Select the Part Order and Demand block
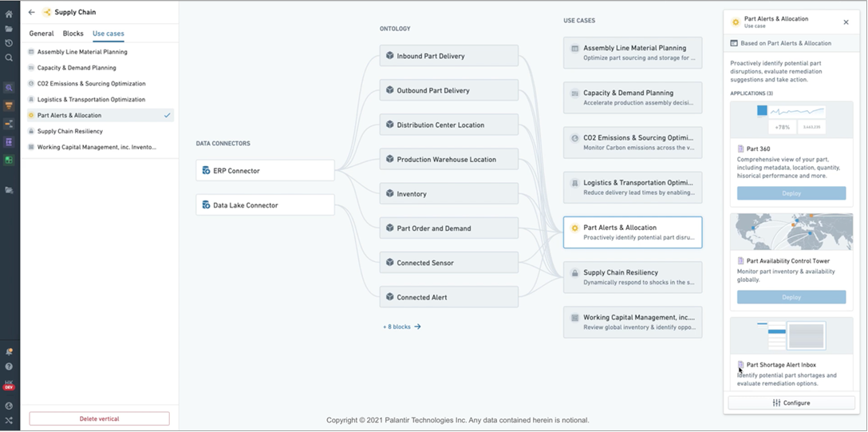The width and height of the screenshot is (868, 432). click(x=449, y=228)
